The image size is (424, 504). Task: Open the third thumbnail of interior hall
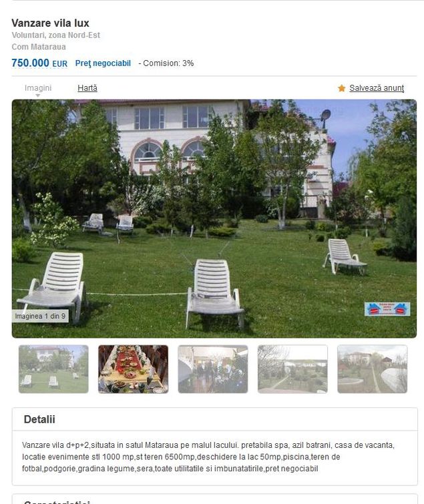(x=213, y=369)
